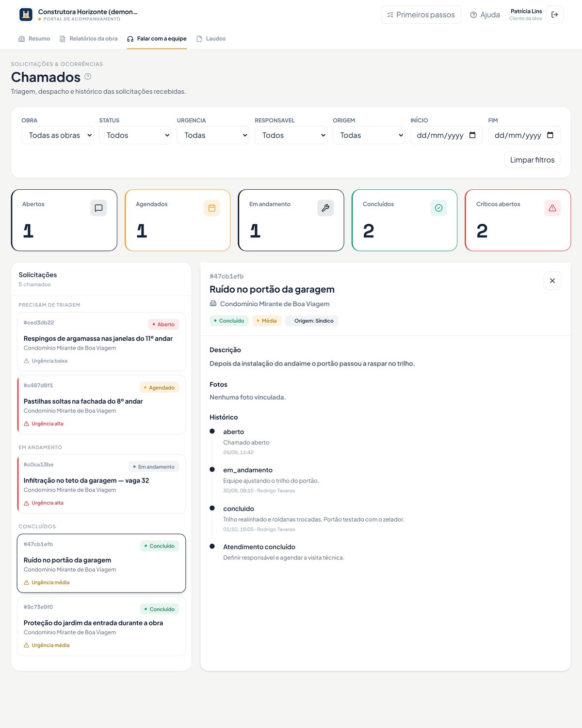Select the Críticos abertos summary card
This screenshot has width=582, height=728.
click(x=518, y=220)
